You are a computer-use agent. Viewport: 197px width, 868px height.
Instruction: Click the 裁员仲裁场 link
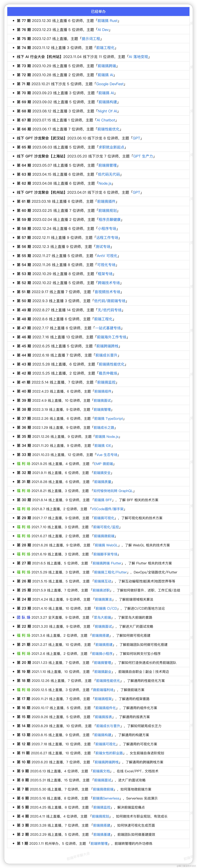108,373
